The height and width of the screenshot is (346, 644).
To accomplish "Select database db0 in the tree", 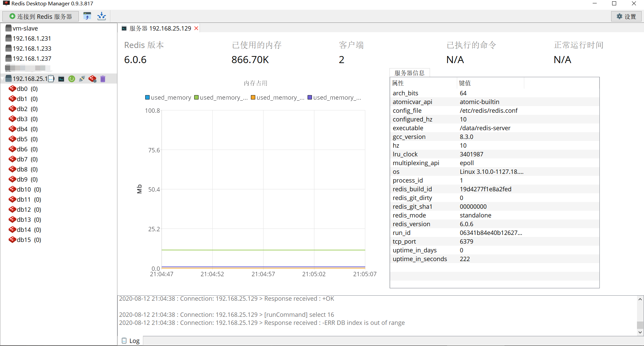I will (23, 89).
